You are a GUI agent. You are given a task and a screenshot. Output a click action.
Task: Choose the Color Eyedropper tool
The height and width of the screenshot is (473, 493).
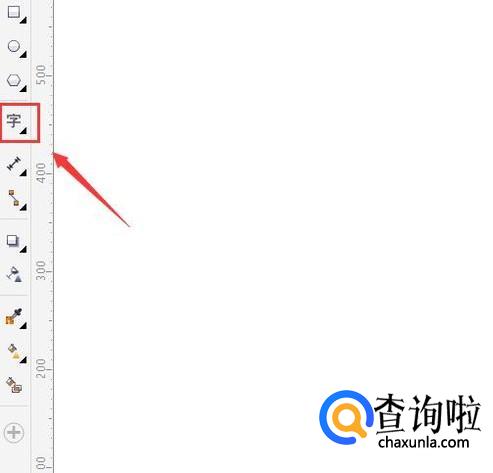14,316
